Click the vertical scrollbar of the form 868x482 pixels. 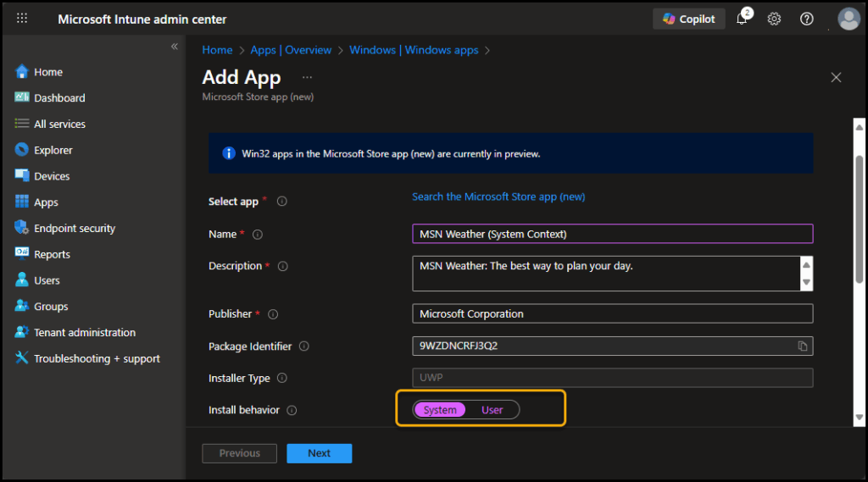coord(859,219)
